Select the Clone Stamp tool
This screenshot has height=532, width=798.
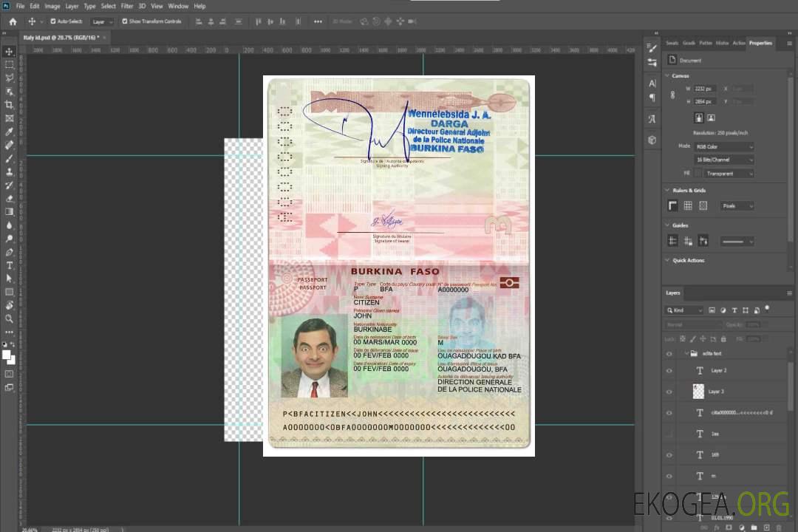[9, 172]
